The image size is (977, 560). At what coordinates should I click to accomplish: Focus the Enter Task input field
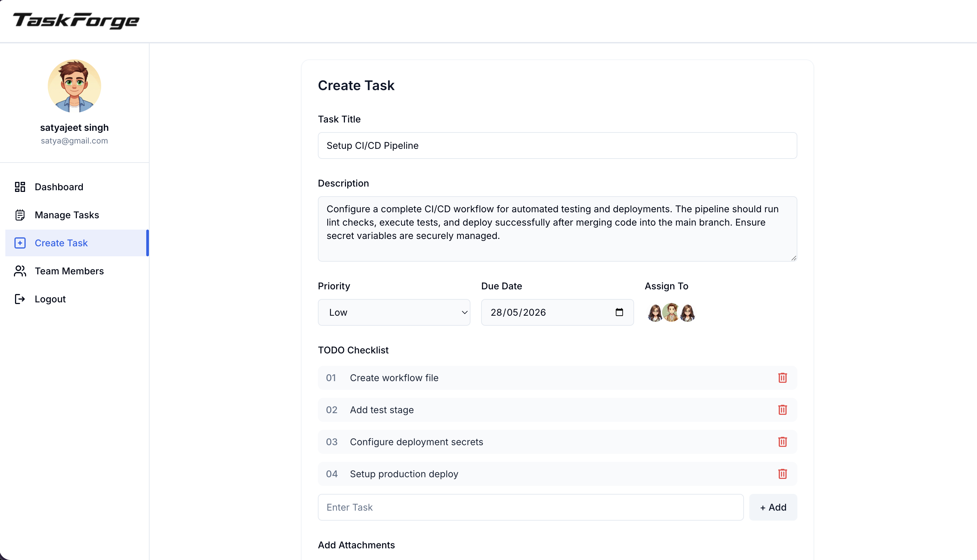click(531, 507)
